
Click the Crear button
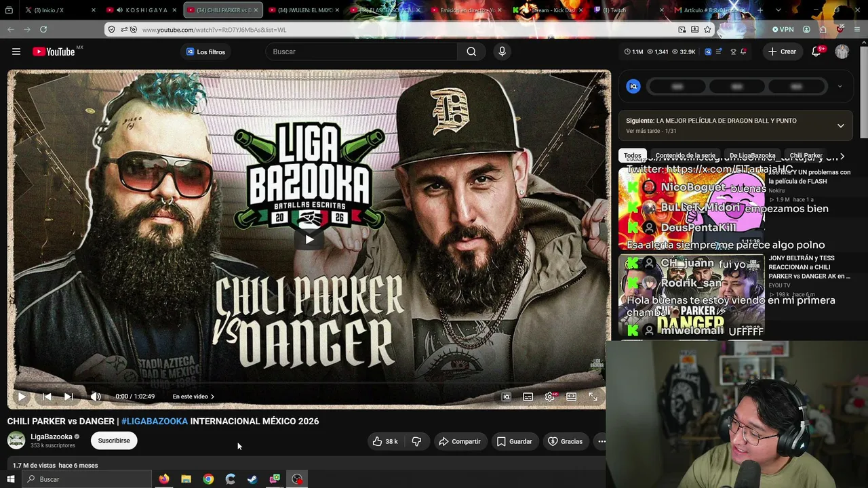(782, 52)
